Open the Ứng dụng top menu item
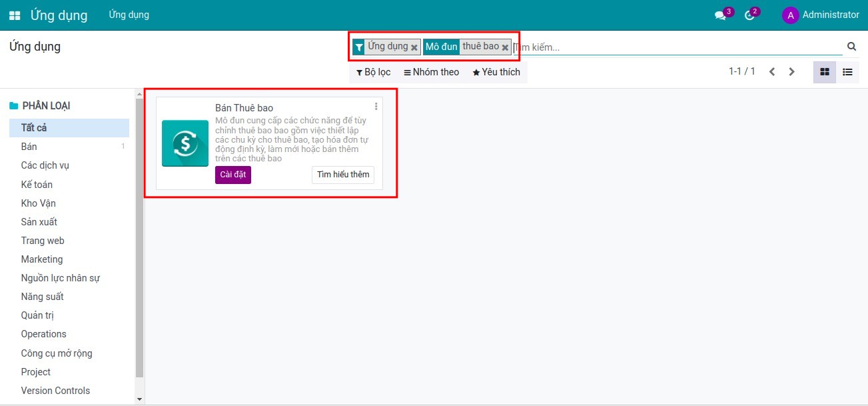The width and height of the screenshot is (868, 406). tap(129, 15)
